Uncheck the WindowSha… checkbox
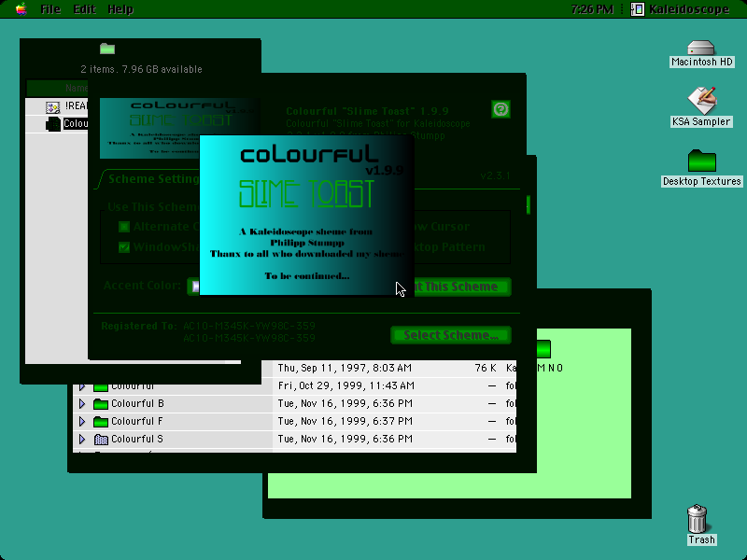747x560 pixels. tap(124, 247)
